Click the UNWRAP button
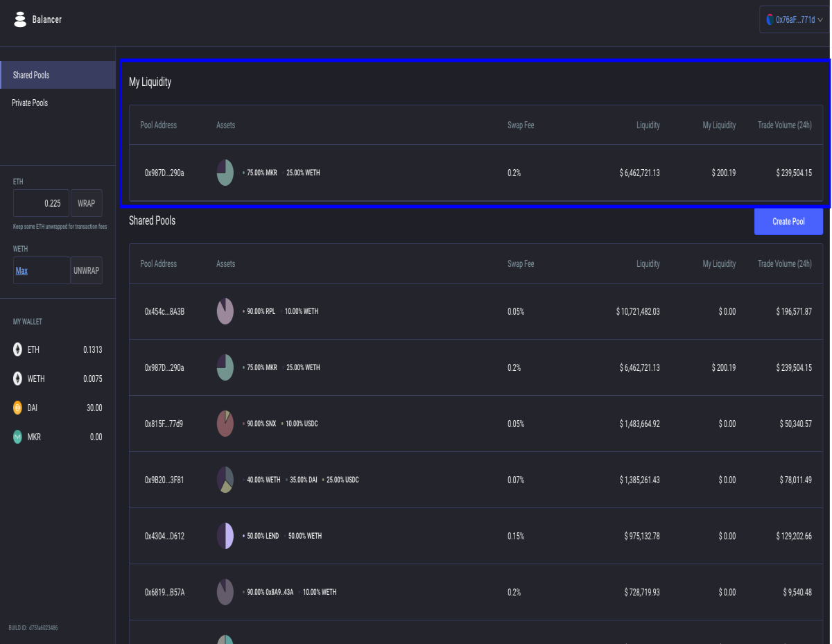 click(x=86, y=270)
